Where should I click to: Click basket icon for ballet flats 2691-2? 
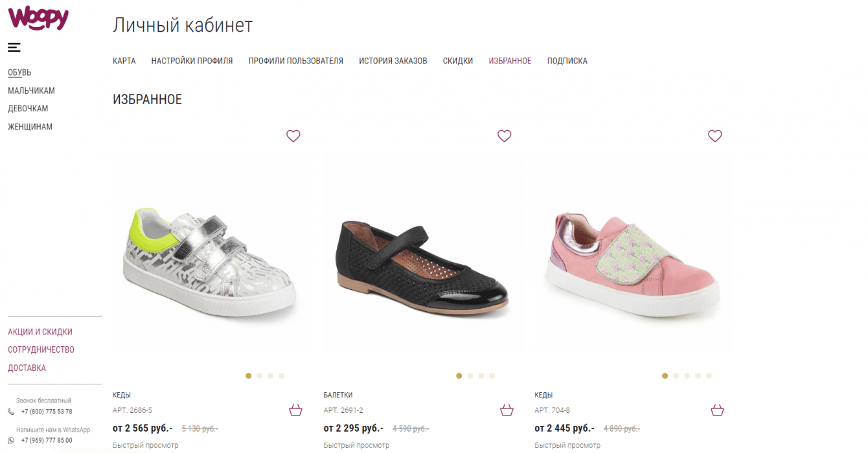(x=507, y=410)
